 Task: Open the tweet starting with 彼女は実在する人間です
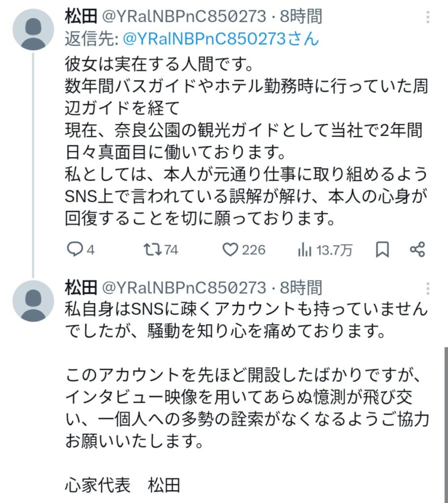click(246, 142)
